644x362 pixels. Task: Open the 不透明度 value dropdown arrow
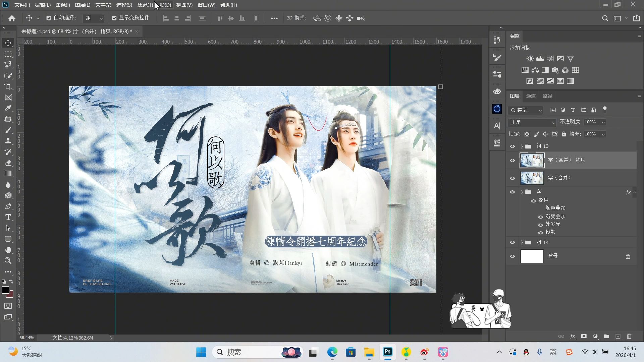(x=603, y=122)
